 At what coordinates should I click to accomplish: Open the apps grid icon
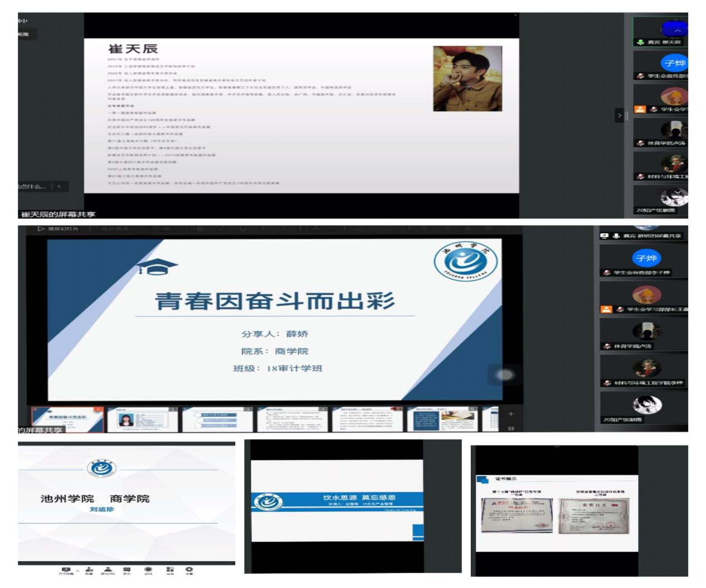click(170, 570)
